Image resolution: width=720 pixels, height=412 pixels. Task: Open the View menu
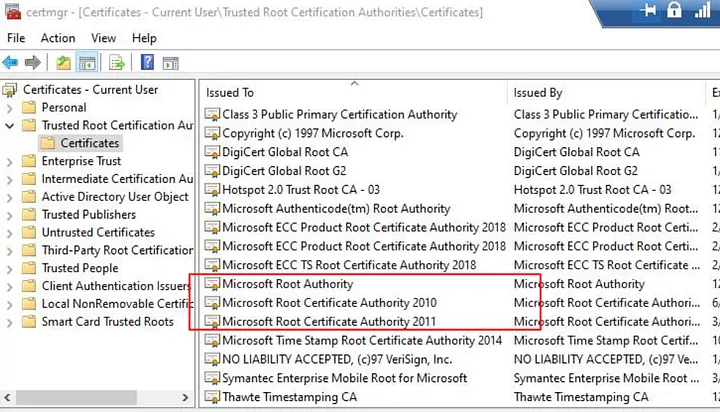(x=104, y=38)
